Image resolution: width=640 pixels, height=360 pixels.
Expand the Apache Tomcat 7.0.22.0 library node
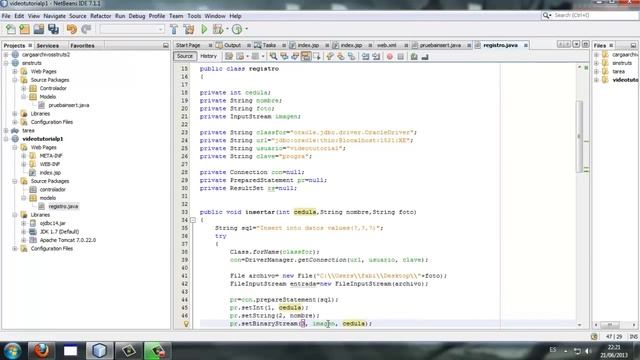point(24,240)
